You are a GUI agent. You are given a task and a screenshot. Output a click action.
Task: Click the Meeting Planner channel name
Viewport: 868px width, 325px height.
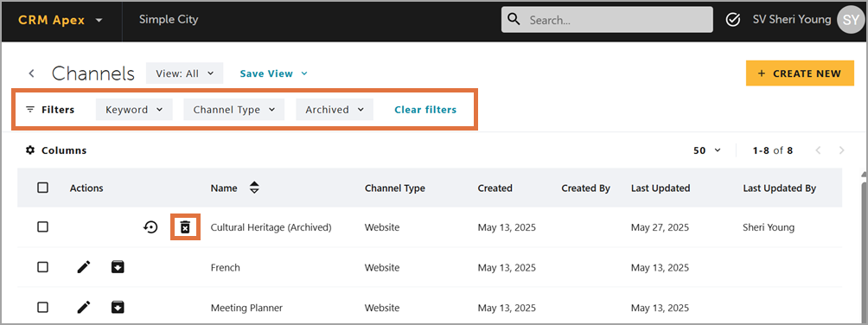247,308
